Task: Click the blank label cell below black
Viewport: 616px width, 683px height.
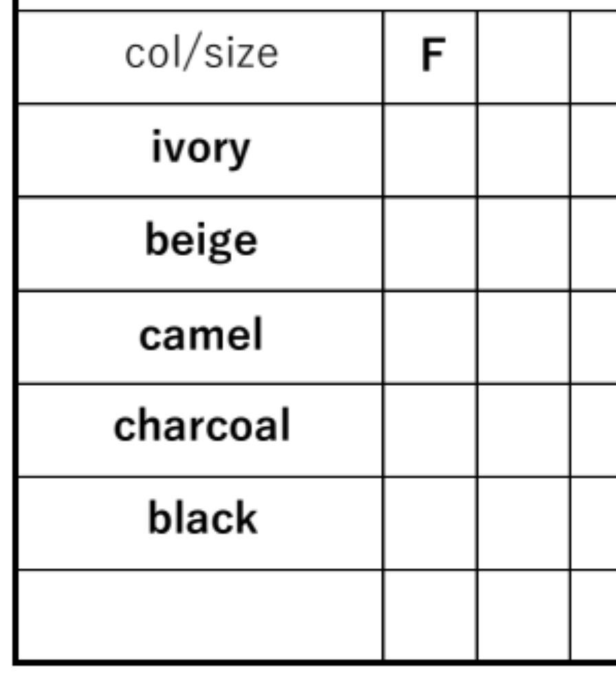Action: click(x=200, y=615)
